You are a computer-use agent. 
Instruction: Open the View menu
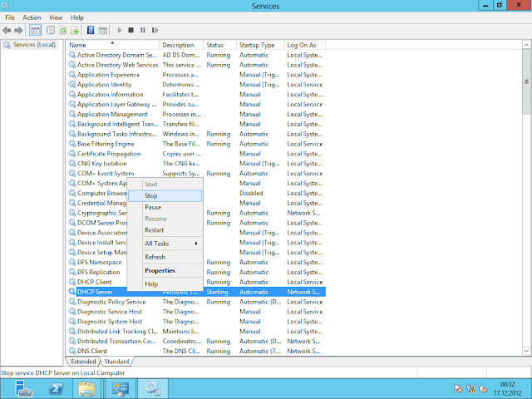click(x=56, y=17)
